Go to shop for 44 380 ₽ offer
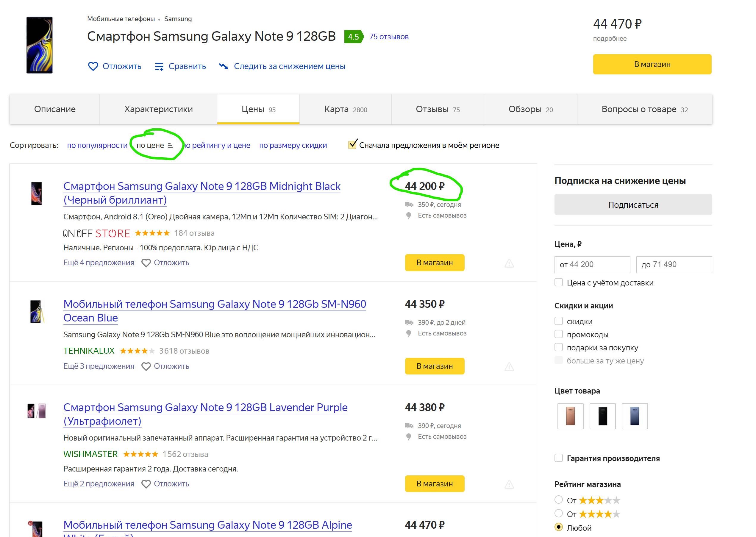The height and width of the screenshot is (537, 756). tap(434, 484)
